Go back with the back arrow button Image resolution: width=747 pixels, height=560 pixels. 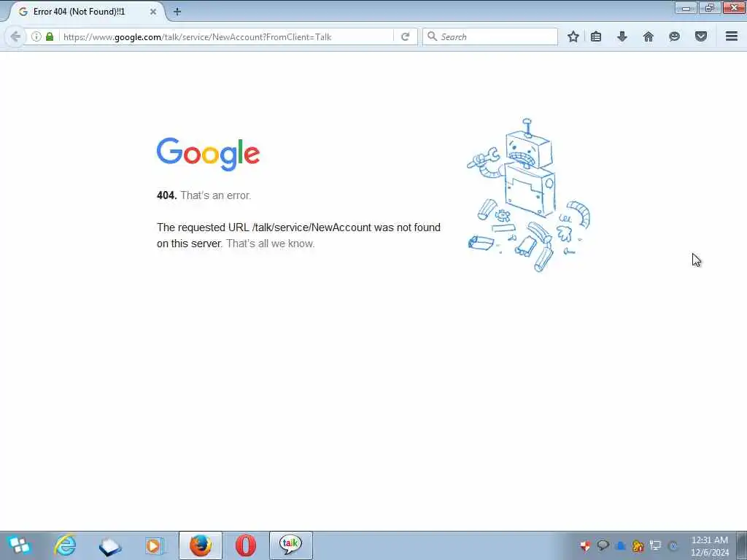click(x=15, y=36)
